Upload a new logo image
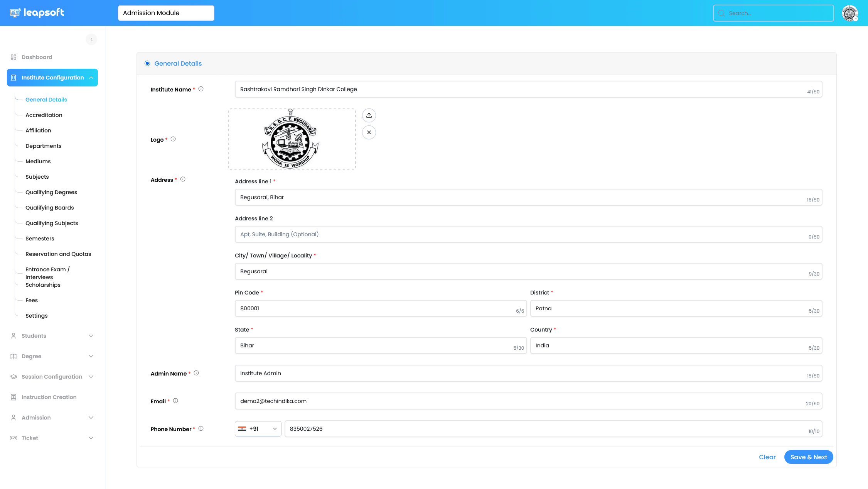Viewport: 868px width, 489px height. (x=369, y=115)
